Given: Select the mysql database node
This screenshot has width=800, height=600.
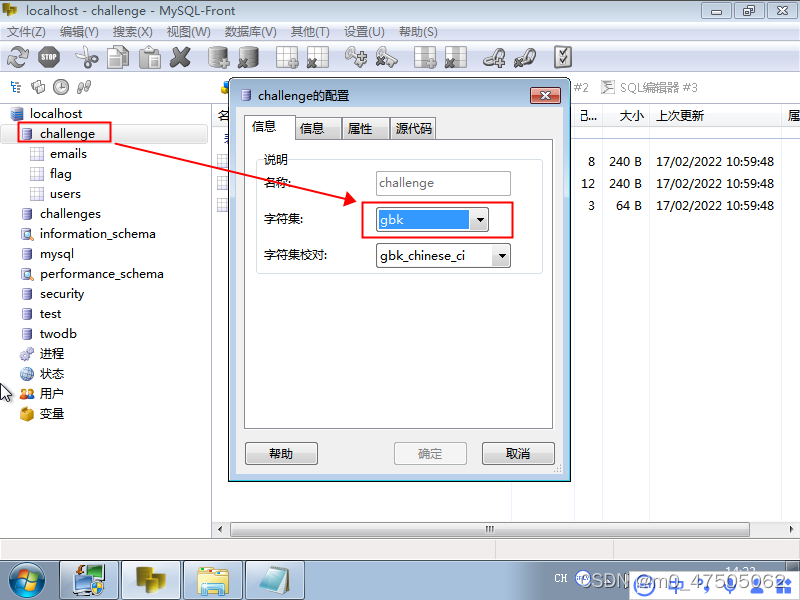Looking at the screenshot, I should 57,254.
